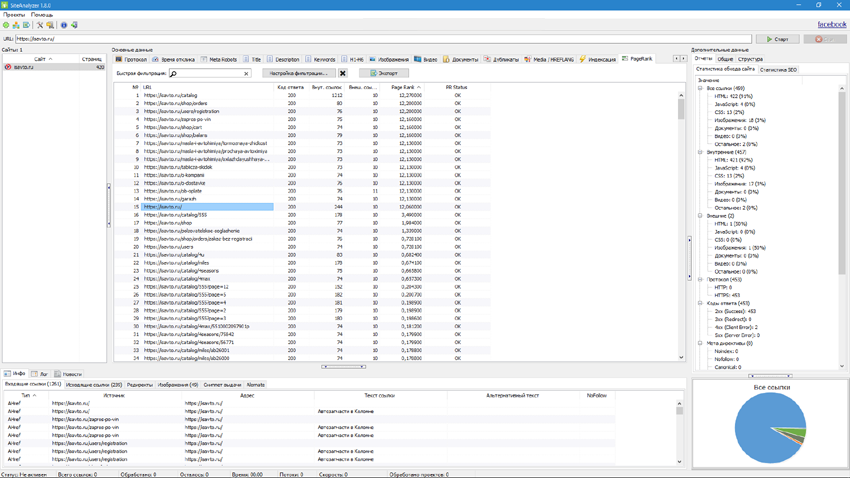Collapse the Коды ответа tree node
850x478 pixels.
[x=700, y=303]
